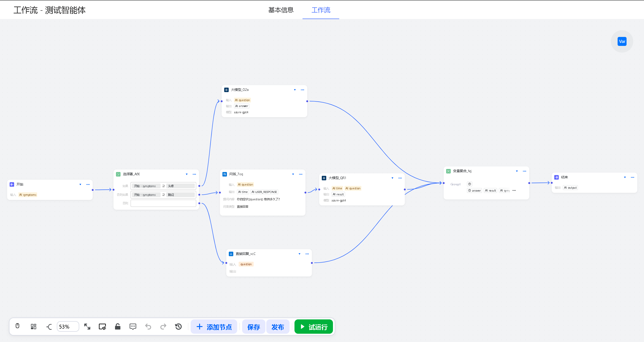Click the 53% zoom level field
This screenshot has width=644, height=342.
pyautogui.click(x=68, y=327)
